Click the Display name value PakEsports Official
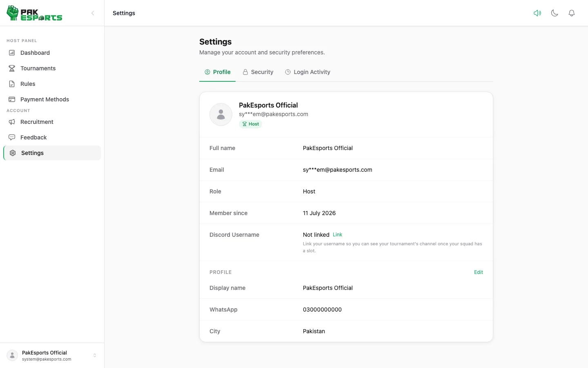The width and height of the screenshot is (588, 368). click(x=328, y=288)
